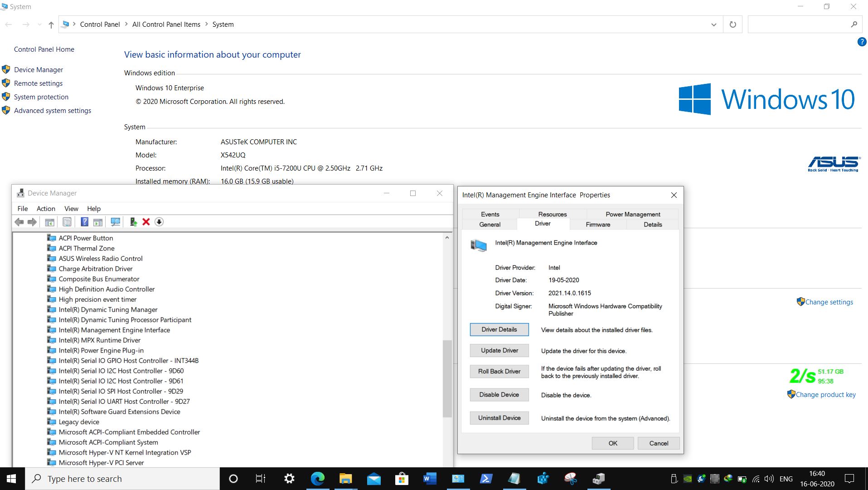
Task: Click the Device Manager list scrollbar thumb
Action: (447, 379)
